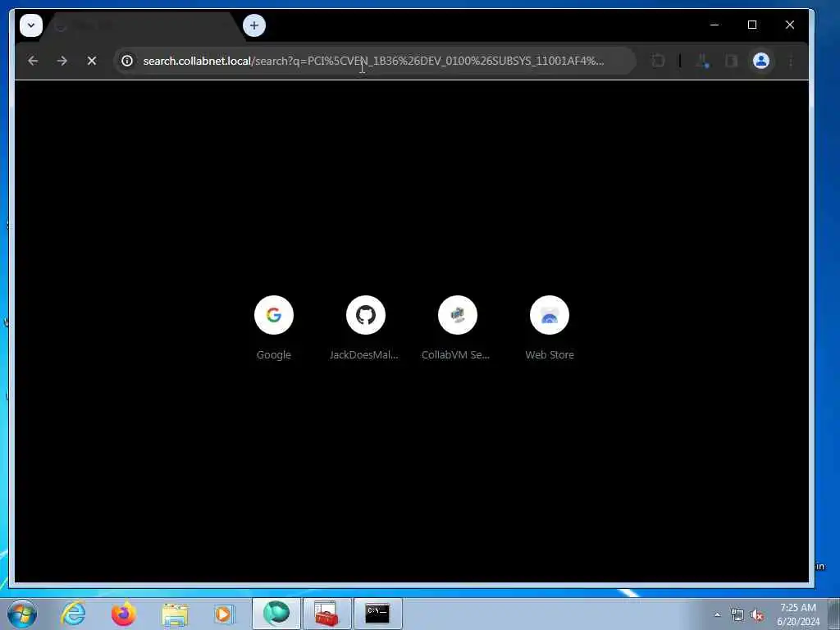Close the browser window

790,25
